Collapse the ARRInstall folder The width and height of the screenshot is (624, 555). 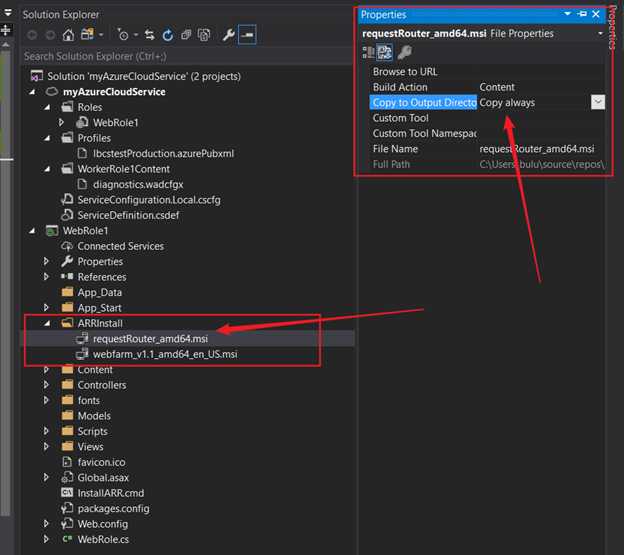click(47, 323)
